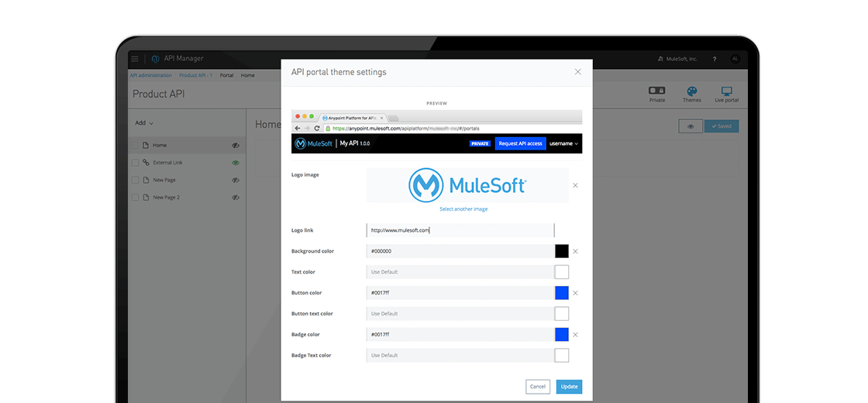Click the PRIVATE badge in preview

coord(480,143)
